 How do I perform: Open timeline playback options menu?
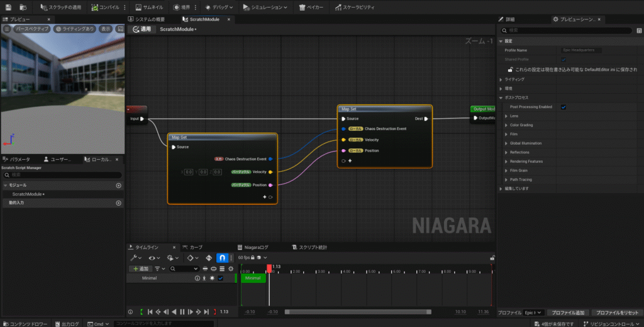[172, 258]
